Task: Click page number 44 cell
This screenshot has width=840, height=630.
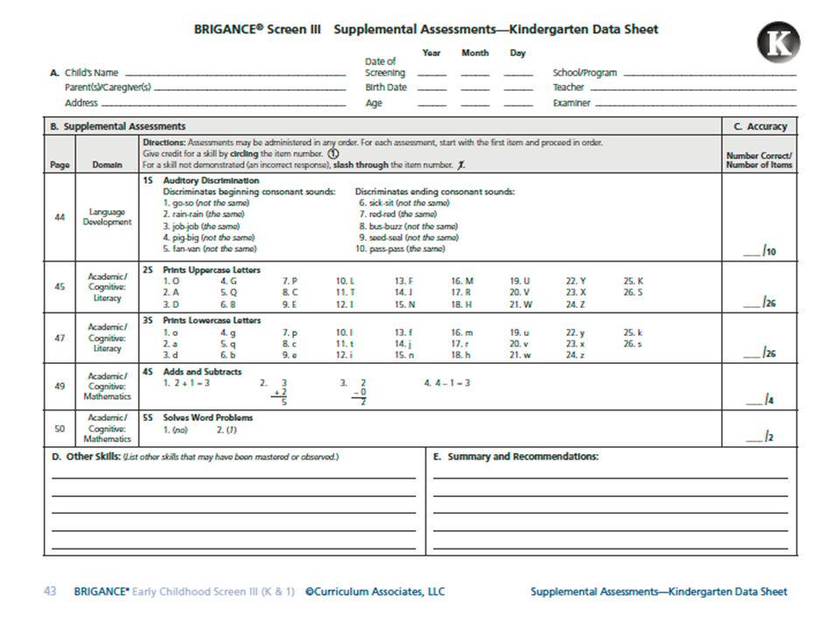Action: [59, 217]
